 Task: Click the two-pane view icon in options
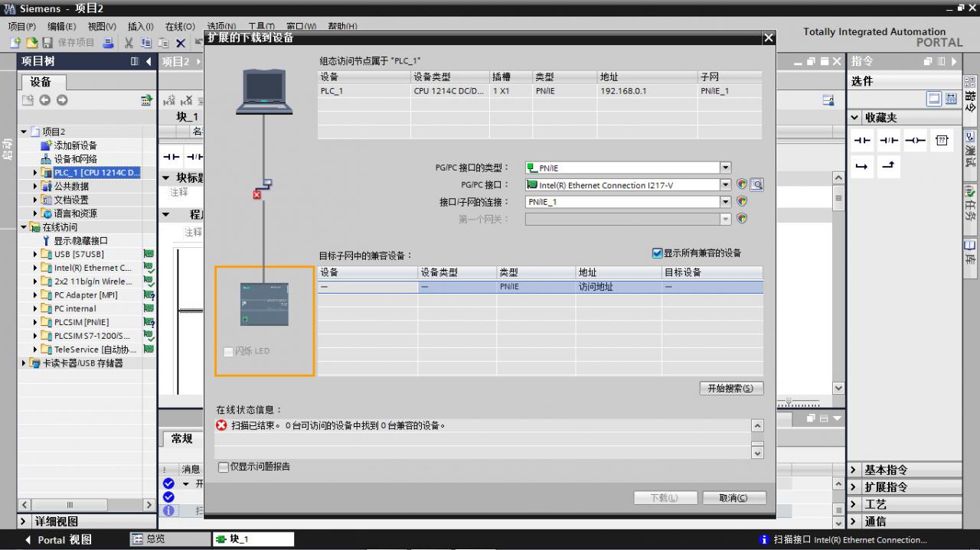pos(951,99)
